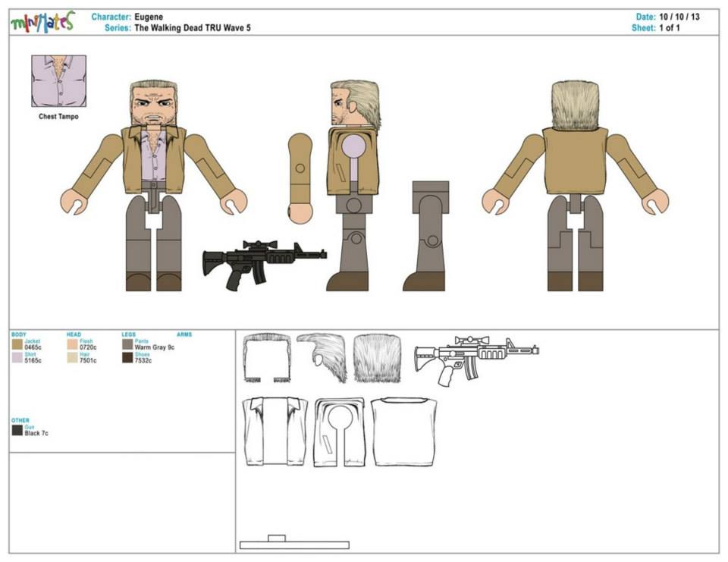Pick the Shoes 7532c color swatch
Viewport: 728px width, 562px height.
point(127,358)
